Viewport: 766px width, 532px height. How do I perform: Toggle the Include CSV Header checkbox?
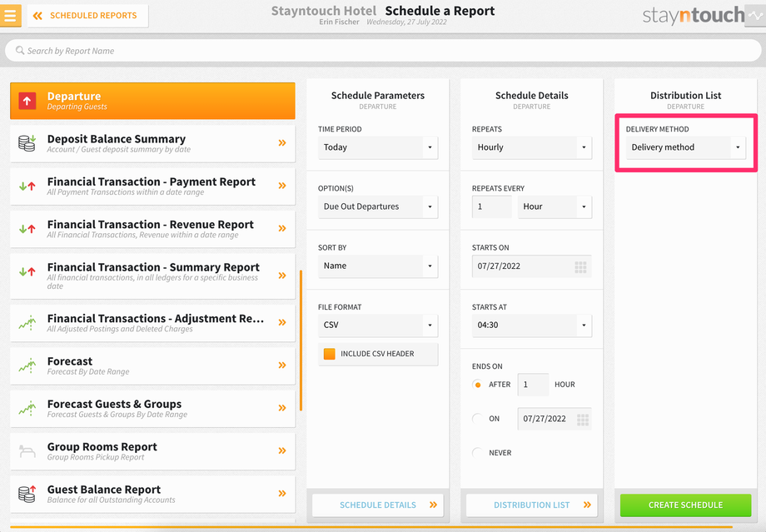(x=330, y=354)
